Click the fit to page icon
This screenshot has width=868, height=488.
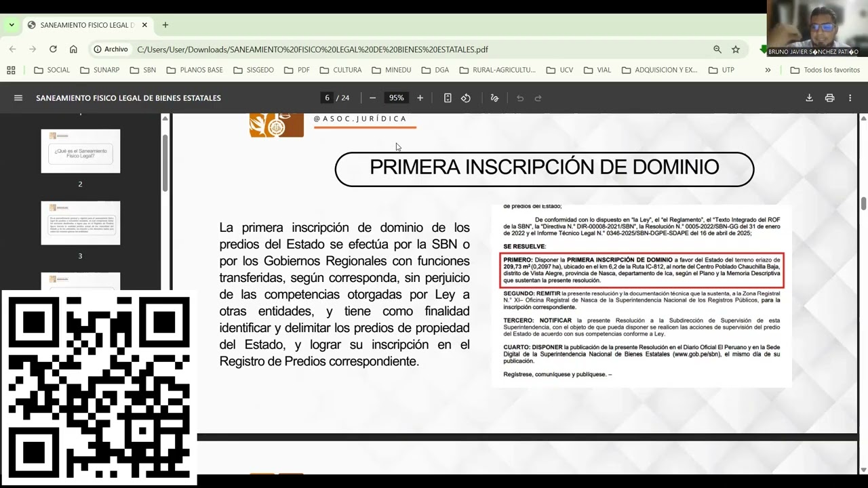448,98
